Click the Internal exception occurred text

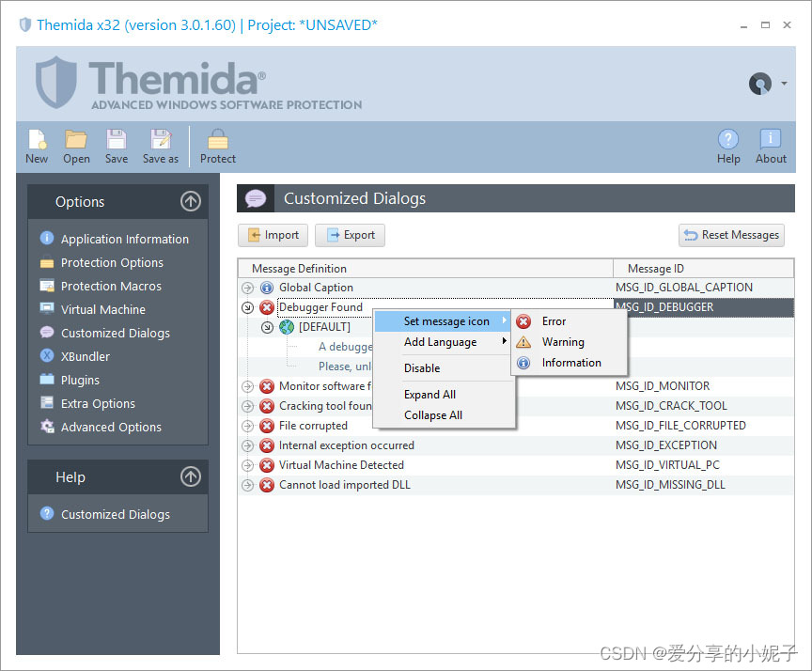(x=347, y=445)
